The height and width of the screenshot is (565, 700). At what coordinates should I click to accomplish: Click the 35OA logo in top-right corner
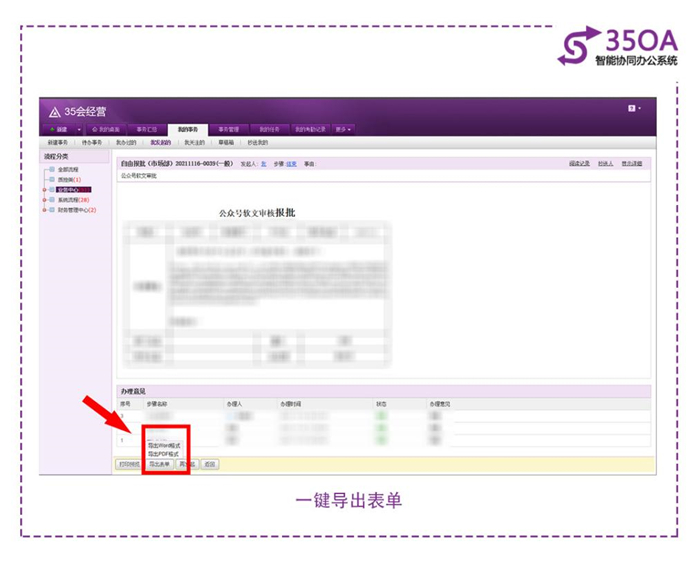[620, 46]
